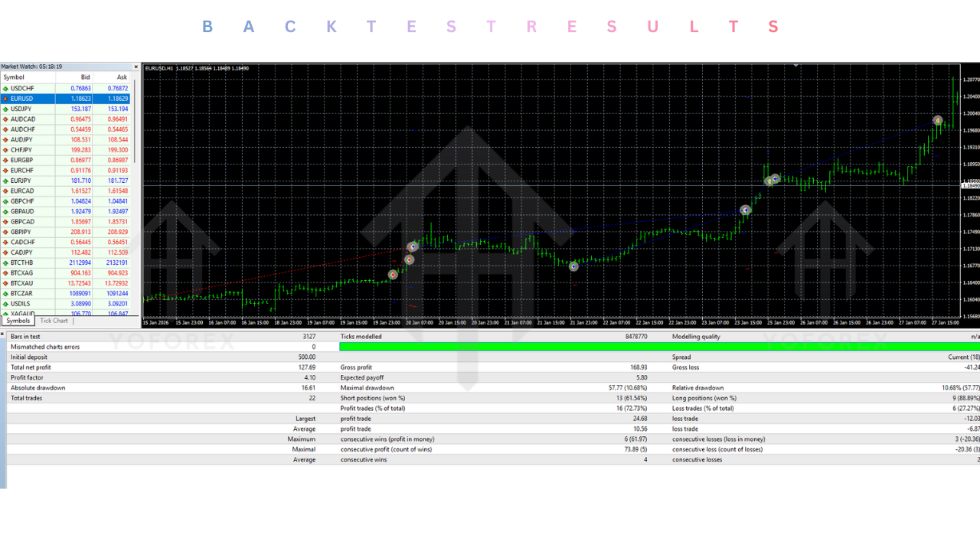Click the Ask column header
Image resolution: width=980 pixels, height=551 pixels.
coord(122,77)
